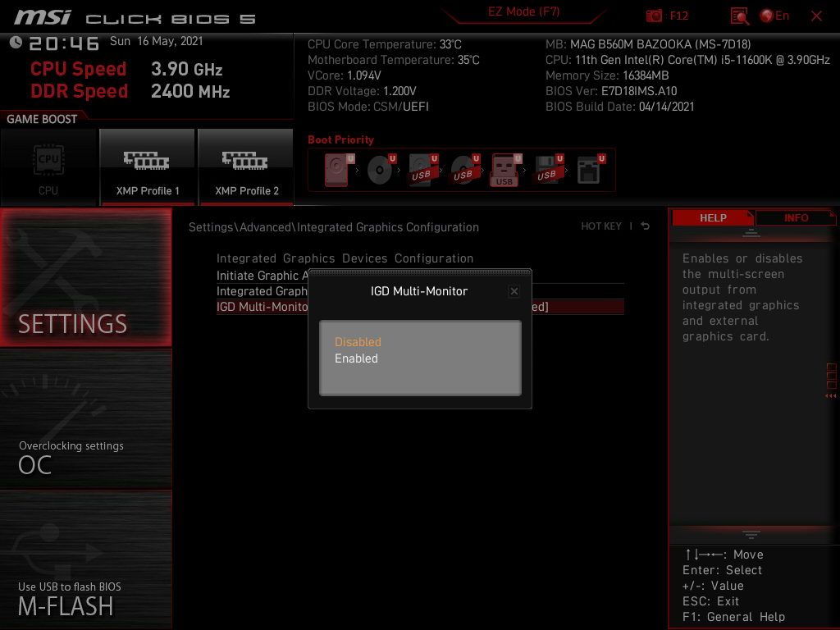Select the network boot device icon
This screenshot has height=630, width=840.
click(x=591, y=170)
